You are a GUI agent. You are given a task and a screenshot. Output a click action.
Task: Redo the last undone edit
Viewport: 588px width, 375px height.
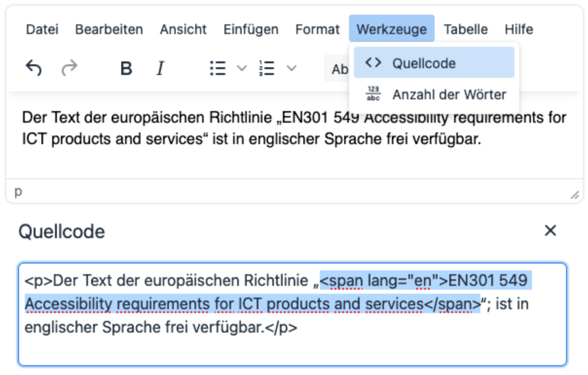(70, 69)
